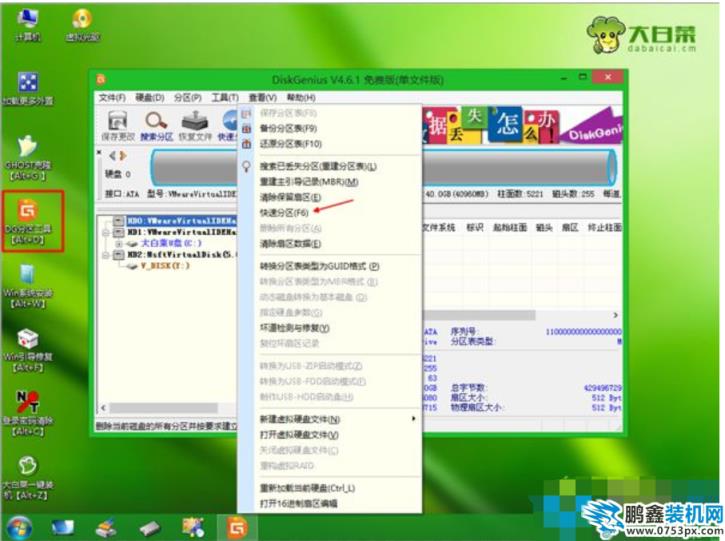Viewport: 725px width, 541px height.
Task: Open 加载更多外置 desktop icon
Action: coord(28,88)
